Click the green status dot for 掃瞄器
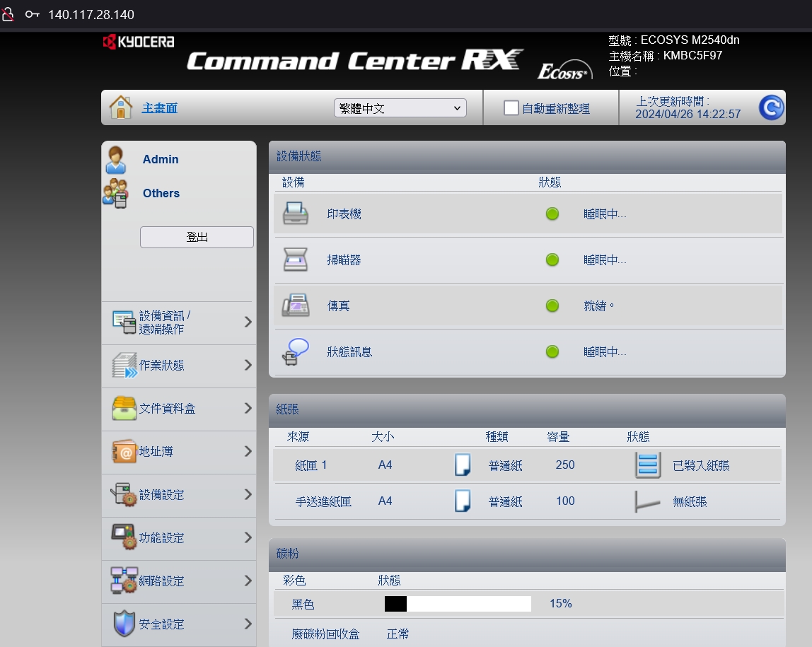Screen dimensions: 812x647 click(x=552, y=260)
